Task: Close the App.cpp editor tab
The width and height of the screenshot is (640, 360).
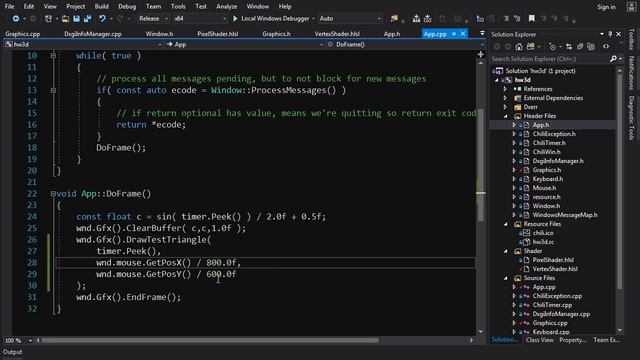Action: pos(463,34)
